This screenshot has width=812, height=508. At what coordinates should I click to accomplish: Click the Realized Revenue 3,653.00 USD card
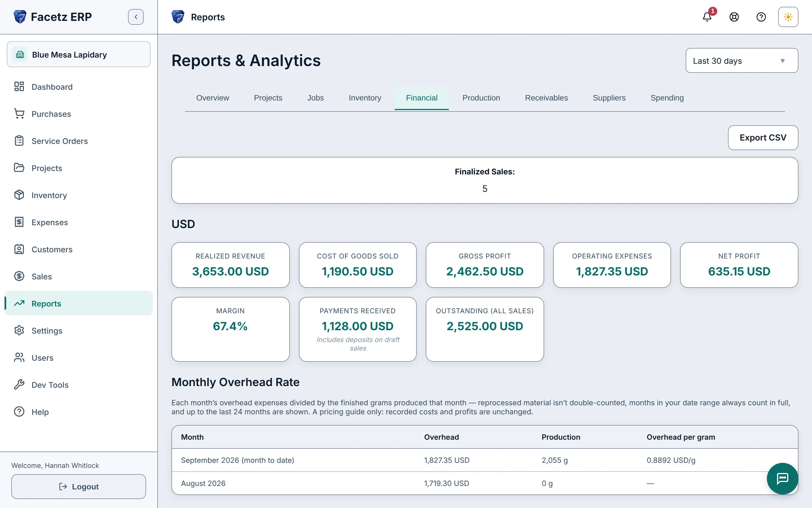(231, 265)
